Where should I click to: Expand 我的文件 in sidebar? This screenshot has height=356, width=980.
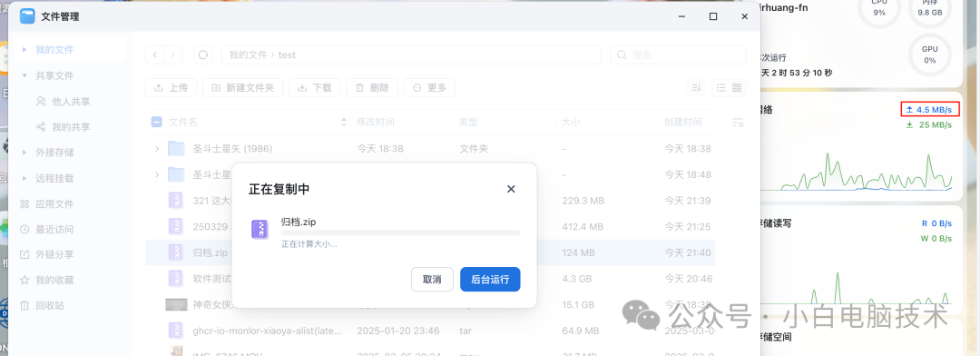pos(24,49)
